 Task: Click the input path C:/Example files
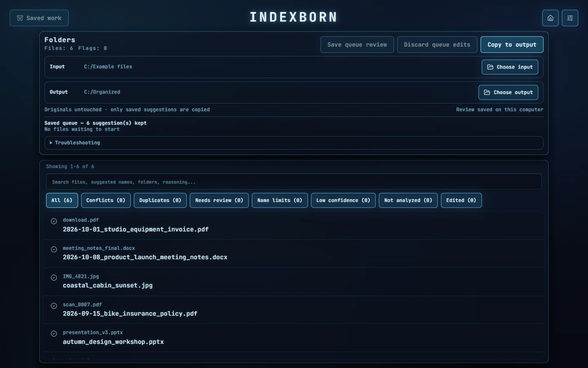point(108,67)
